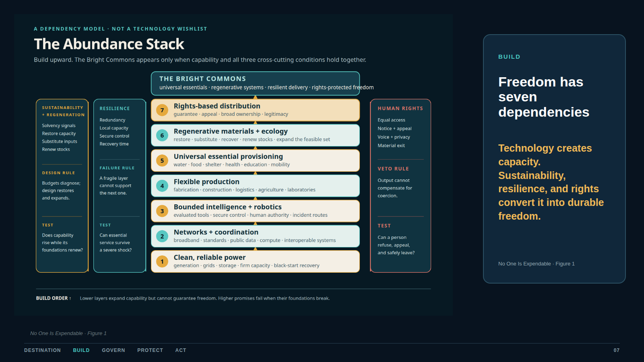644x362 pixels.
Task: Click Freedom has seven dependencies headline
Action: coord(544,97)
